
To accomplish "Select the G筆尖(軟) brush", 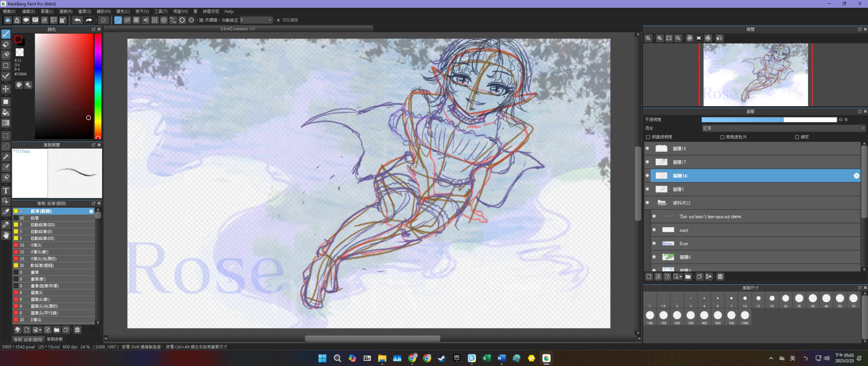I will 54,252.
